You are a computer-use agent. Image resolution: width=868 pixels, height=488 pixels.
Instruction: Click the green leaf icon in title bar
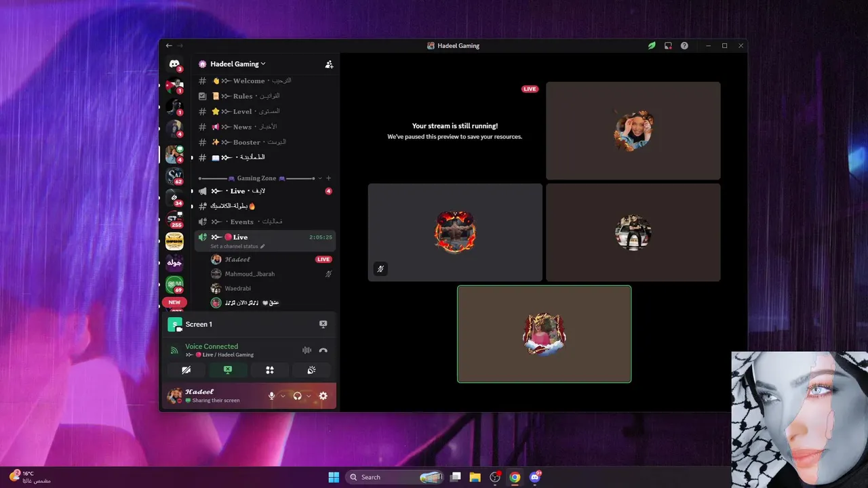click(652, 45)
